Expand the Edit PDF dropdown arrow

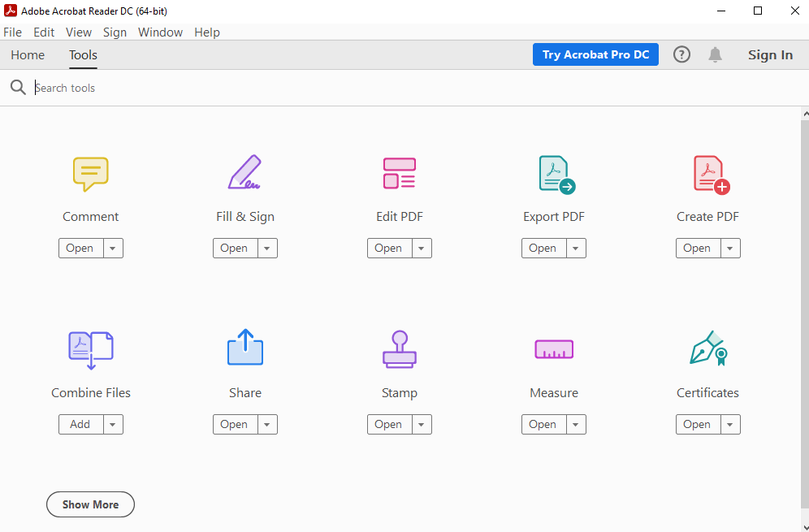click(422, 249)
